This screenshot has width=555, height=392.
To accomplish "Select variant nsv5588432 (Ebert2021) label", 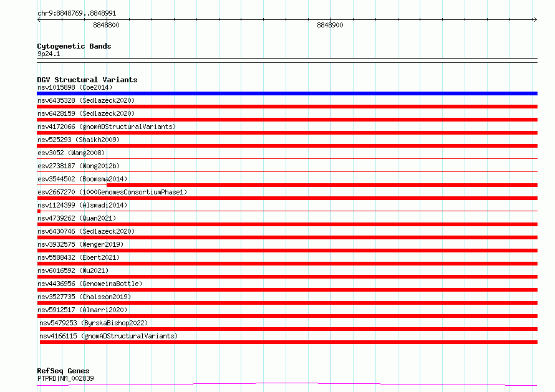I will 79,257.
